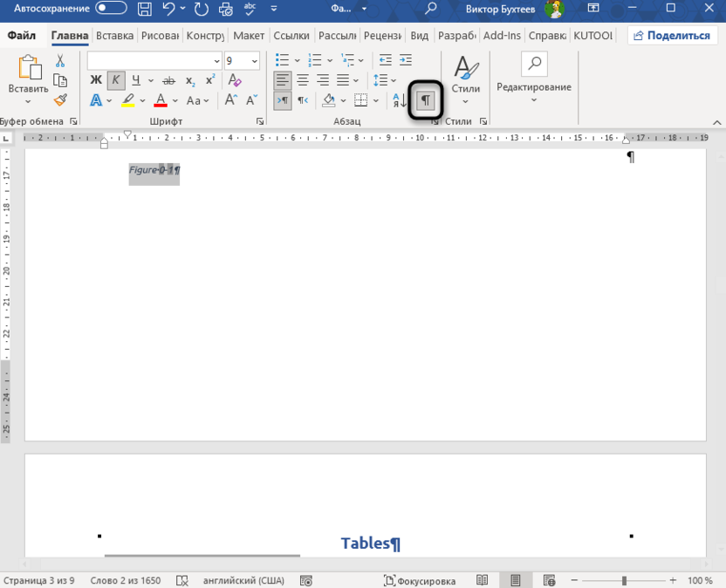This screenshot has height=588, width=726.
Task: Apply superscript formatting
Action: [210, 80]
